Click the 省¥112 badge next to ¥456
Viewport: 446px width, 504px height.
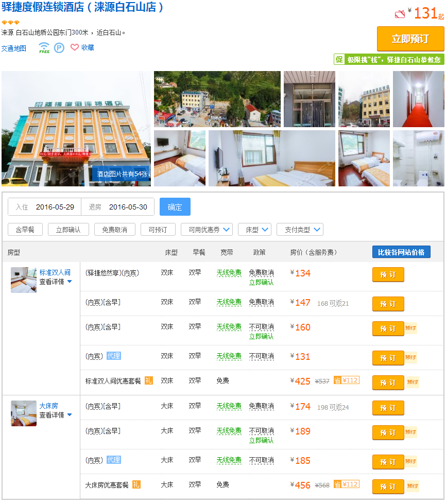346,484
